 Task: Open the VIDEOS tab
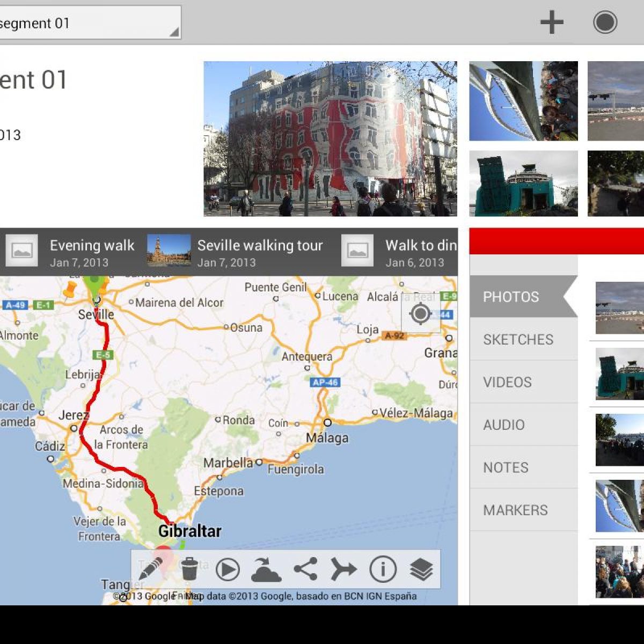click(x=507, y=382)
